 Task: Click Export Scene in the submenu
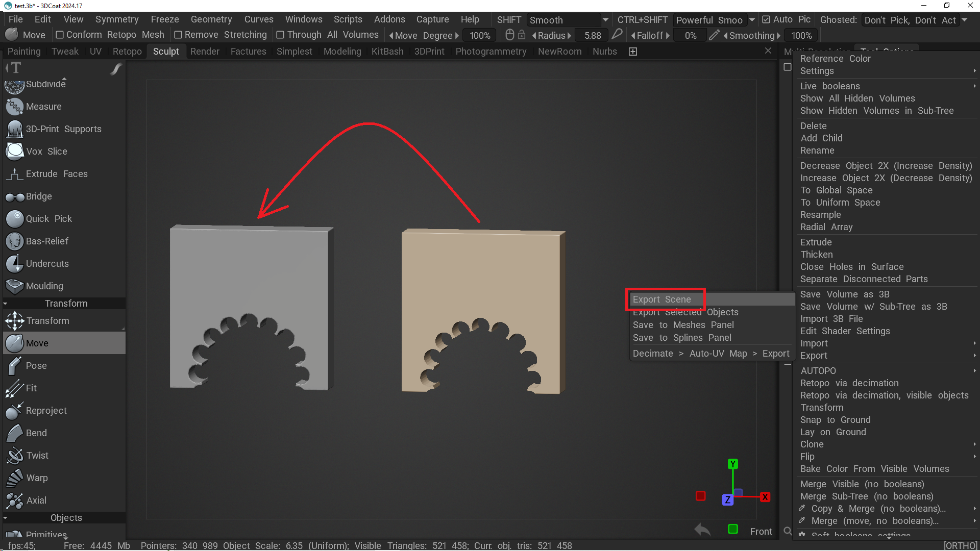pos(662,299)
